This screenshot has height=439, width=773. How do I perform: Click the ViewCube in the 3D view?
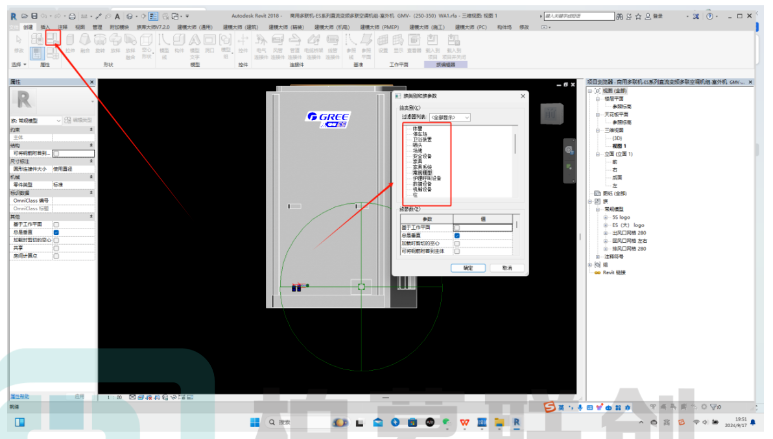click(551, 114)
